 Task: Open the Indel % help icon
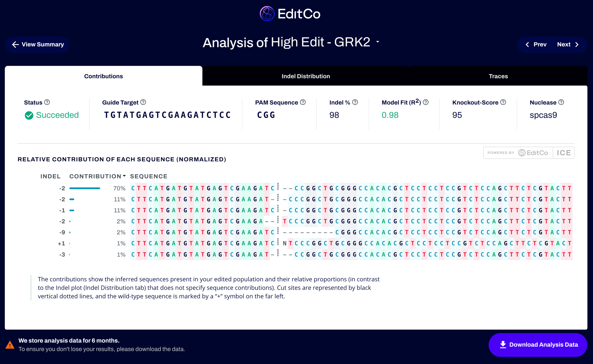point(355,102)
